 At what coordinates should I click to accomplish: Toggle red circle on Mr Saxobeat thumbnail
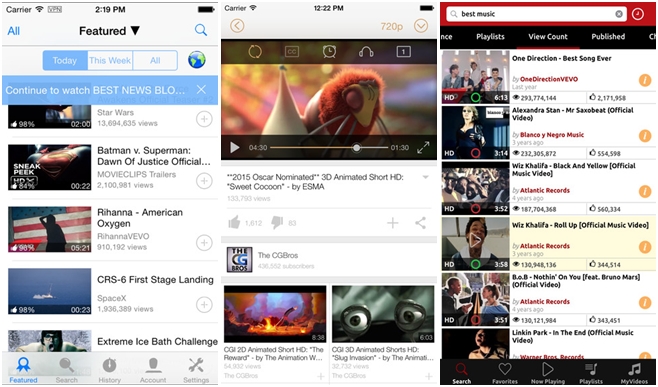pos(475,153)
